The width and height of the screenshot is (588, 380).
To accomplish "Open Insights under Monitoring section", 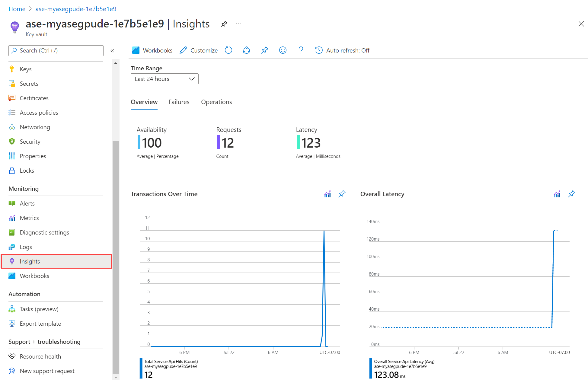I will tap(30, 261).
